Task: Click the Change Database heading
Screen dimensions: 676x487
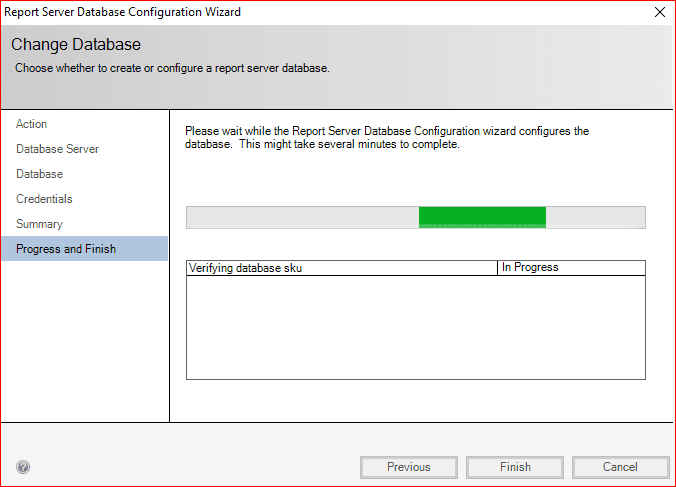Action: click(x=76, y=45)
